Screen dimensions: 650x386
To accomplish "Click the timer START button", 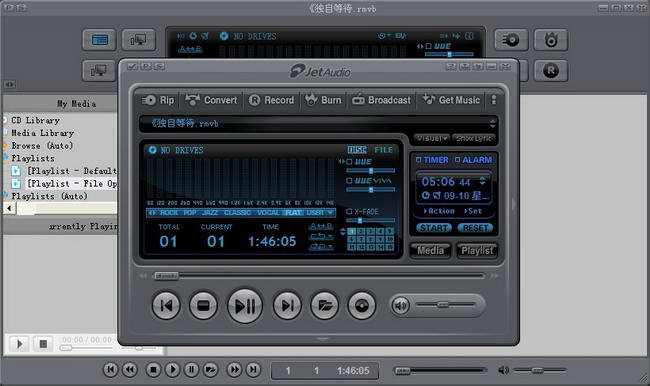I will click(434, 228).
